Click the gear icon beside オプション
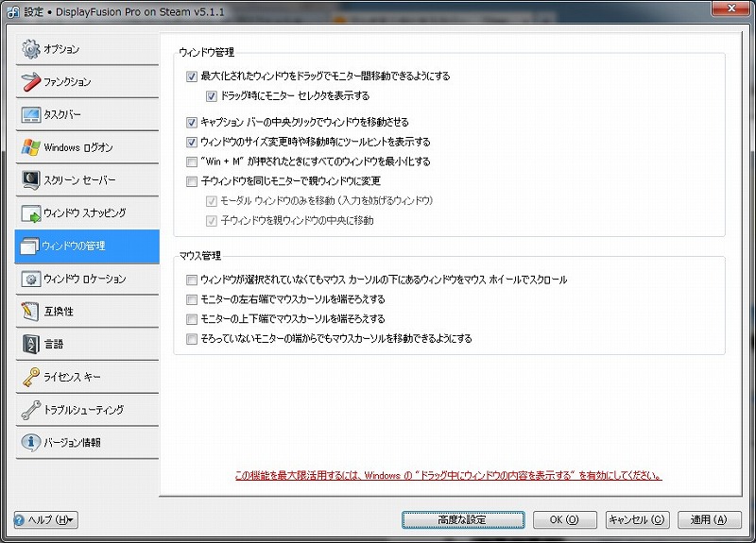The width and height of the screenshot is (756, 543). (x=31, y=49)
